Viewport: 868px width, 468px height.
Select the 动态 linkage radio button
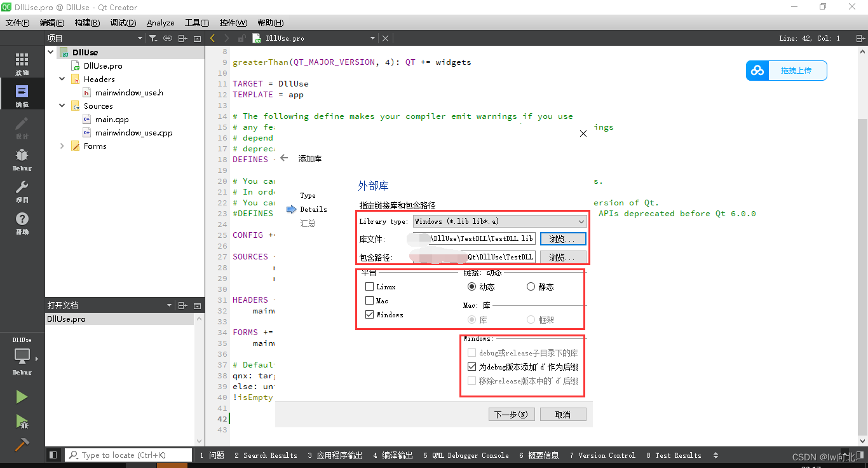pos(471,287)
